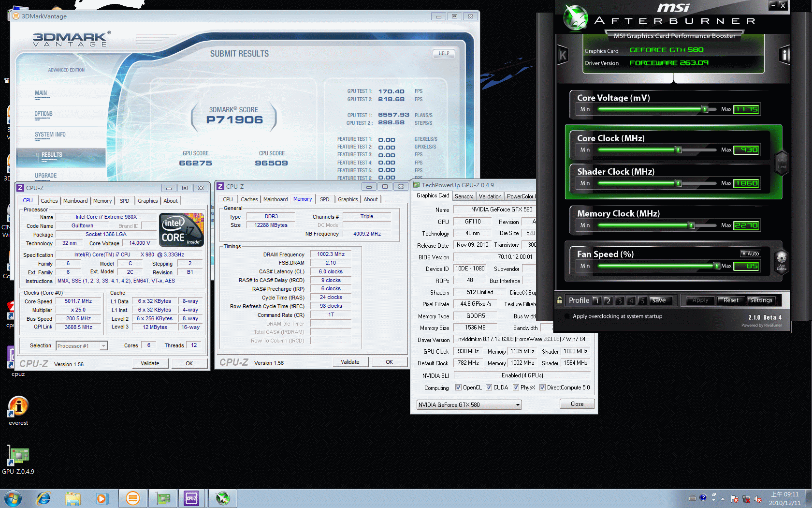Open Windows Explorer from the taskbar

73,498
